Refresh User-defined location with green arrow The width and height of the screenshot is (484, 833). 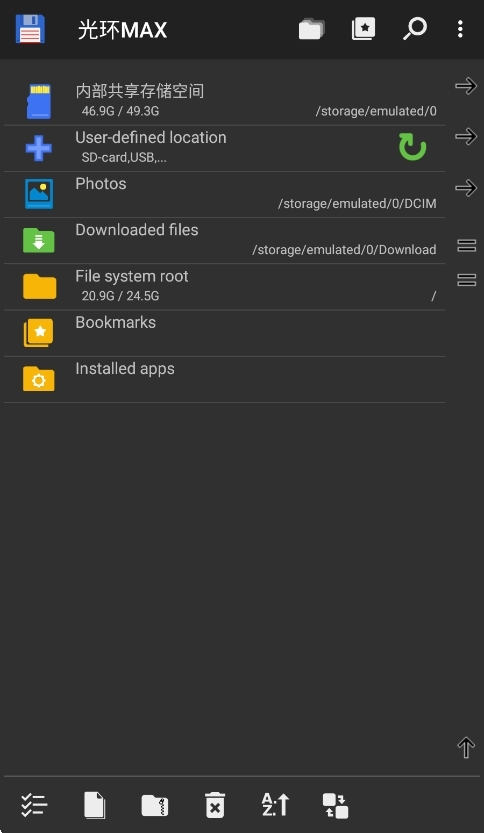412,147
